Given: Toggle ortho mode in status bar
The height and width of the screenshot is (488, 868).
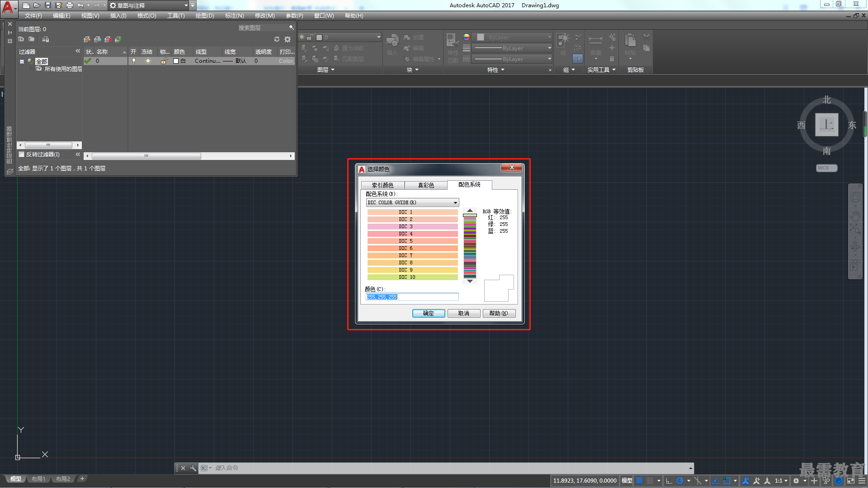Looking at the screenshot, I should tap(669, 481).
